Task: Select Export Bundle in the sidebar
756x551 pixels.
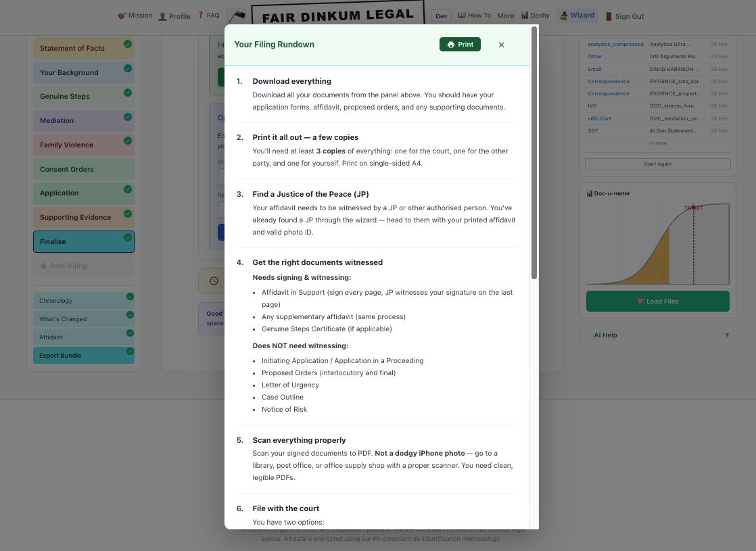Action: point(84,356)
